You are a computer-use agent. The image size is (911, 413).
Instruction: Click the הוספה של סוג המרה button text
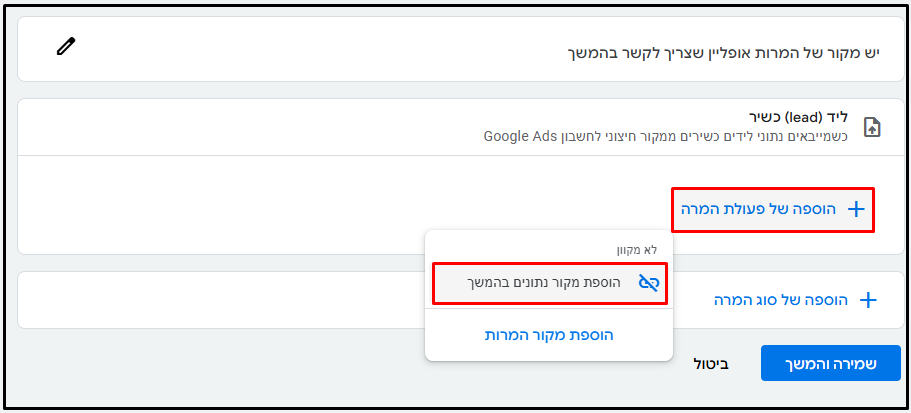coord(781,300)
